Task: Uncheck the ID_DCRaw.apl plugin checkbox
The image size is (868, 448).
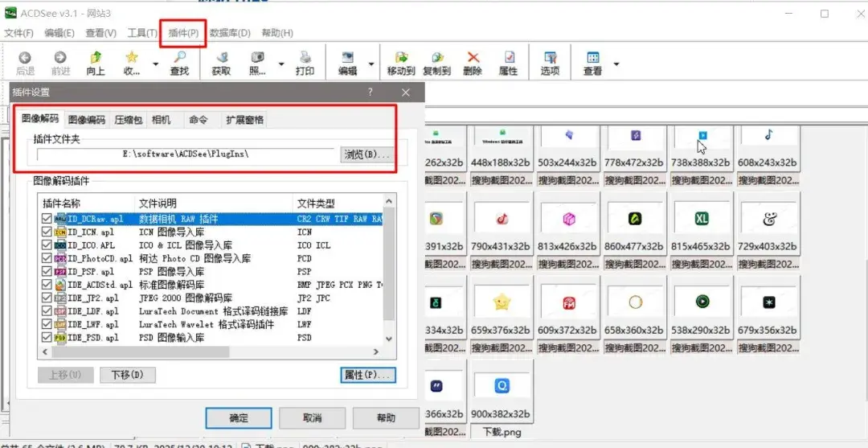Action: point(47,219)
